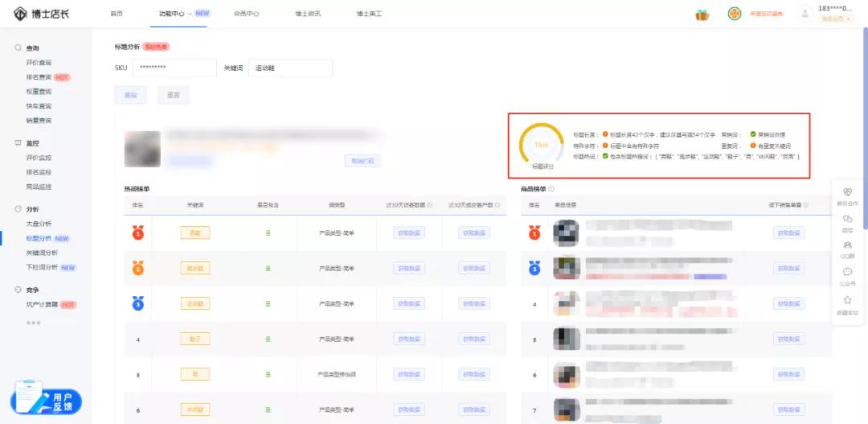868x424 pixels.
Task: Get 近30天成交客户数 for rank 1 keyword
Action: tap(474, 233)
